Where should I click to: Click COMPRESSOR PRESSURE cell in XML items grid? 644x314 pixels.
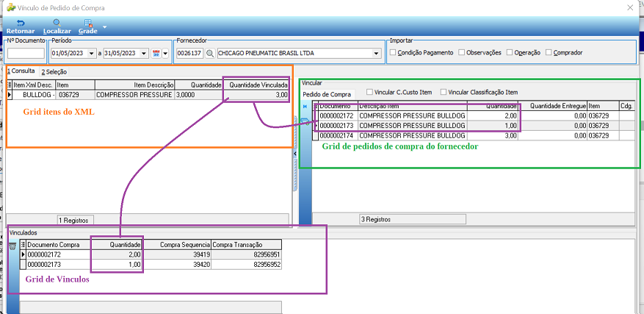pos(134,95)
